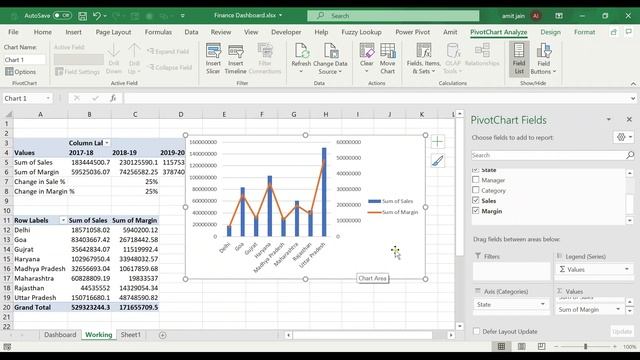Uncheck the Margin field checkbox
The width and height of the screenshot is (640, 360).
[476, 211]
